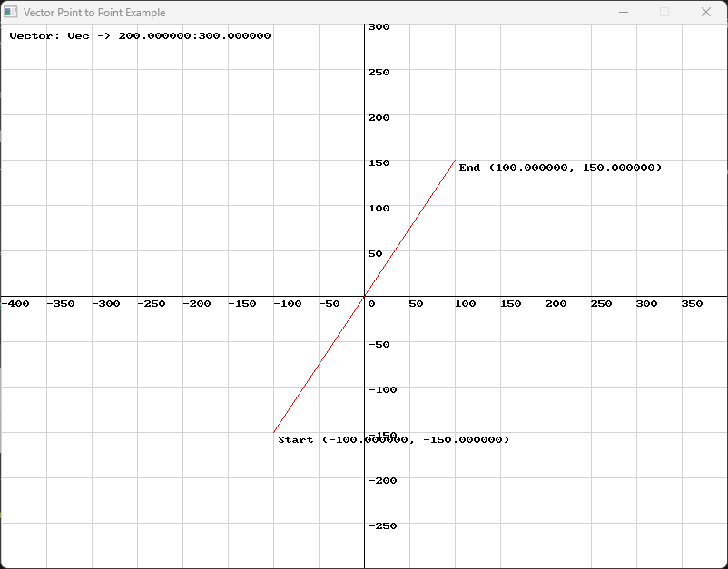Click the application icon in the title bar
This screenshot has width=728, height=569.
pos(13,13)
